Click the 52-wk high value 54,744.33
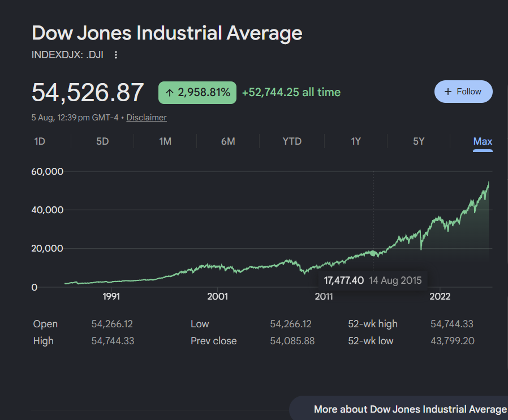This screenshot has width=508, height=420. 452,324
